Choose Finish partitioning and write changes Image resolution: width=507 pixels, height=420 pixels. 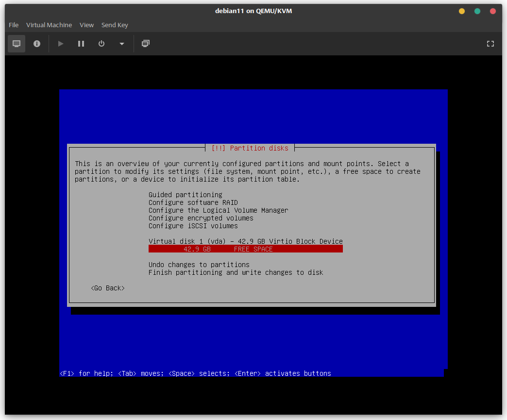(x=236, y=272)
